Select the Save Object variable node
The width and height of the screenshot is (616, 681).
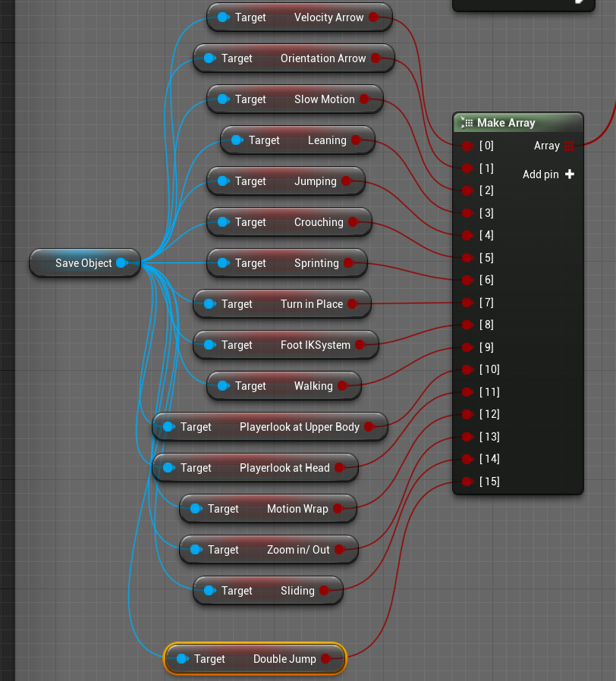pos(85,262)
